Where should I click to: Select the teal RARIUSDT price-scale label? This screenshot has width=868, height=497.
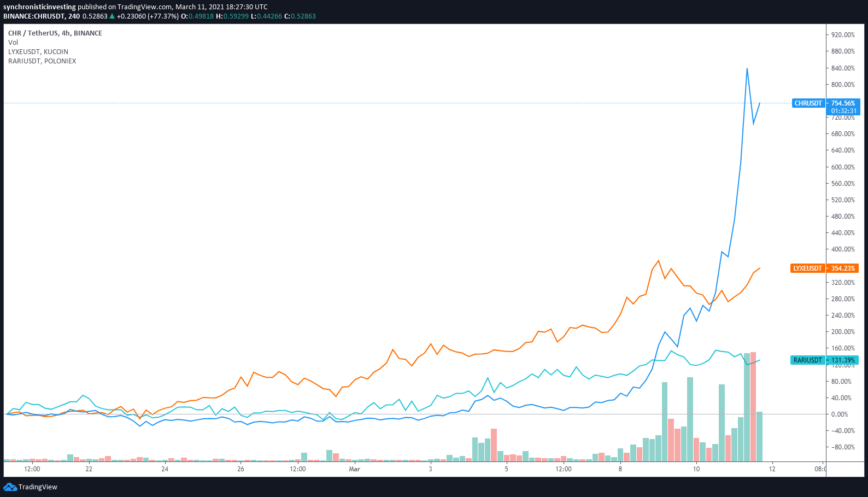click(x=807, y=360)
